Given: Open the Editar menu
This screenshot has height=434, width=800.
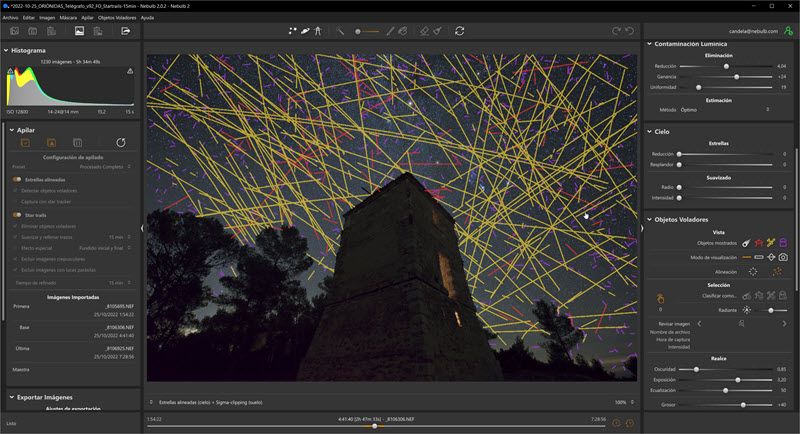Looking at the screenshot, I should click(x=29, y=17).
